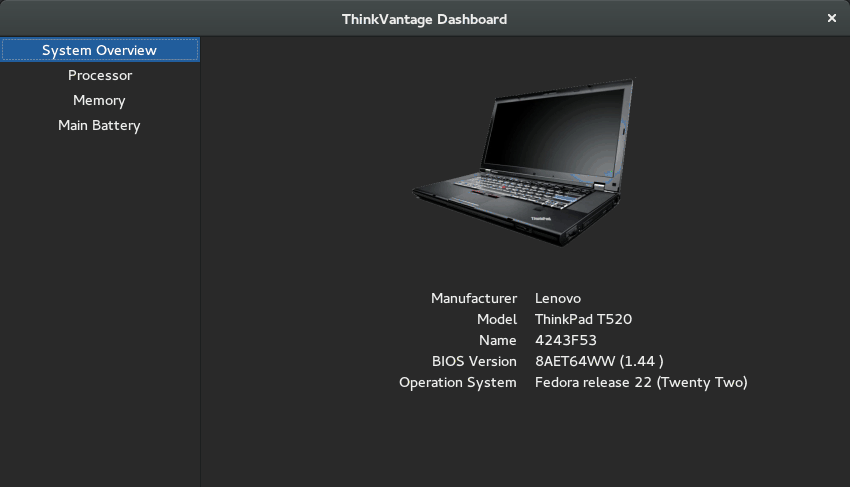The width and height of the screenshot is (850, 487).
Task: Select the 8AET64WW (1.44) BIOS value
Action: 599,361
